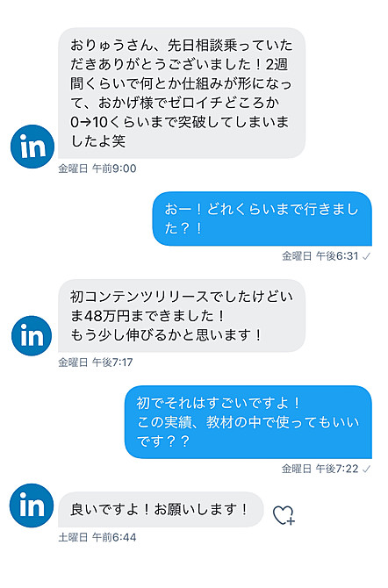This screenshot has height=588, width=388.
Task: Tap the timestamp 金曜日 午後6:31
Action: coord(320,256)
